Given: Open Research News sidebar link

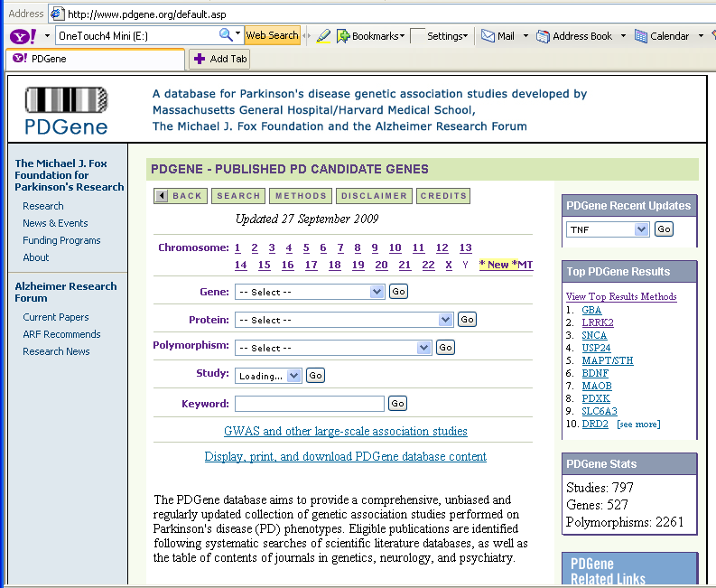Looking at the screenshot, I should pos(56,351).
